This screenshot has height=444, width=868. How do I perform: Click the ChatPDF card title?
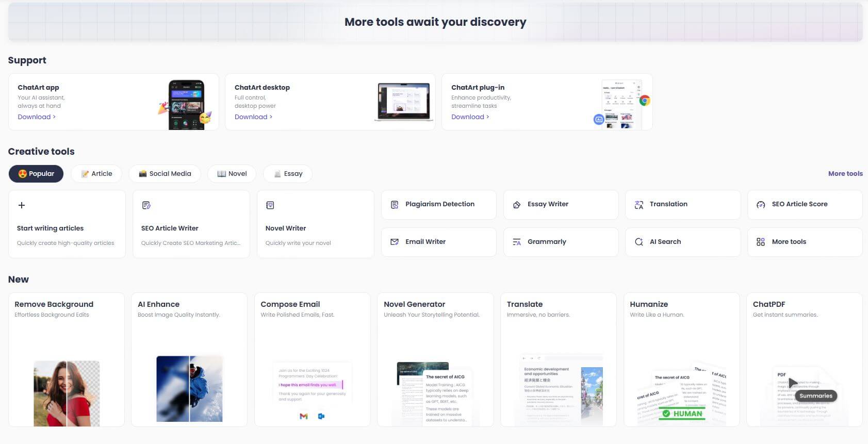pos(769,304)
